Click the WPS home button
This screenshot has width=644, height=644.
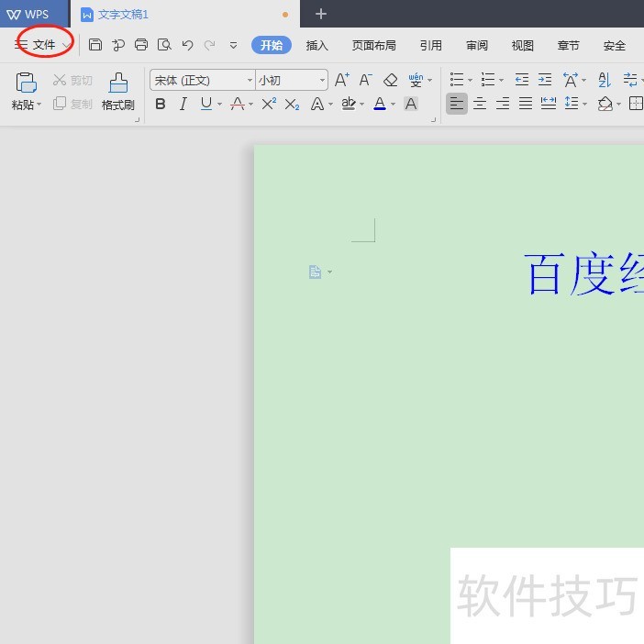28,15
